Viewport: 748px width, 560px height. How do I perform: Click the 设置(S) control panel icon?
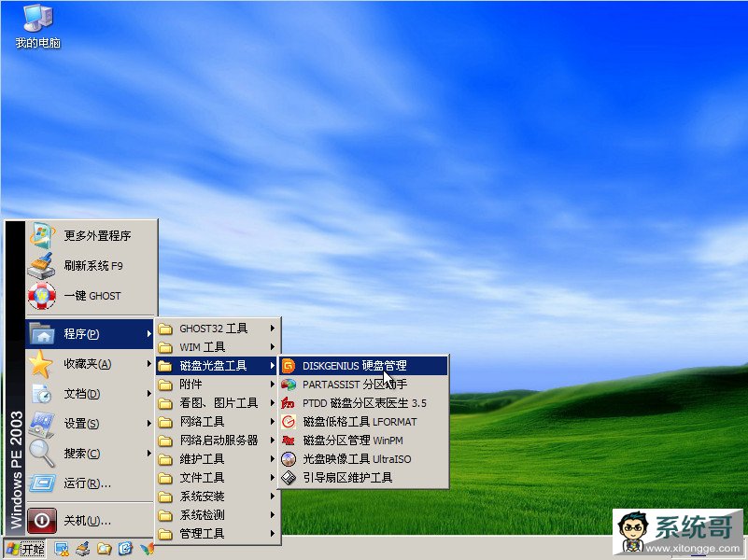pyautogui.click(x=42, y=424)
